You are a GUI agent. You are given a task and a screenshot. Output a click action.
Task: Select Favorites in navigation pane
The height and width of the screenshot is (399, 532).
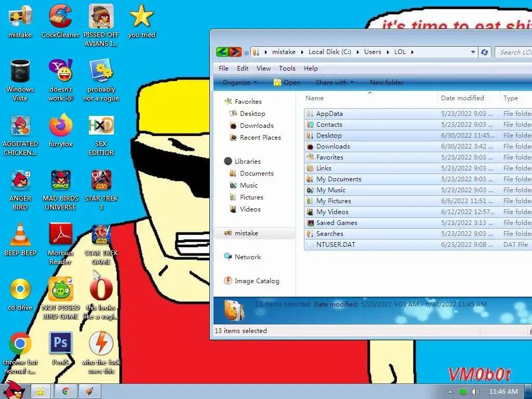click(x=243, y=101)
